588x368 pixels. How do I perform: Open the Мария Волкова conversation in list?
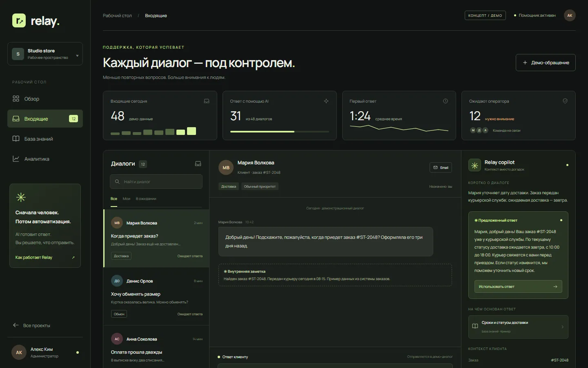pyautogui.click(x=156, y=238)
